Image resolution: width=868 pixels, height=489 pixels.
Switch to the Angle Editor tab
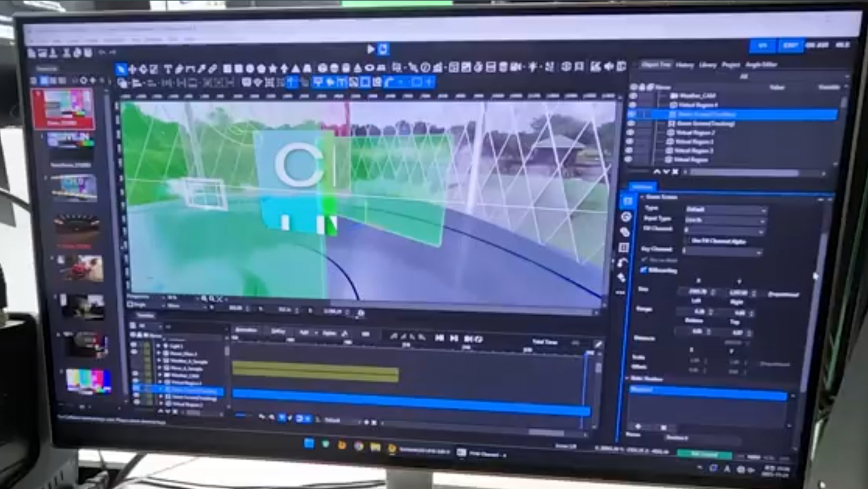pos(761,65)
